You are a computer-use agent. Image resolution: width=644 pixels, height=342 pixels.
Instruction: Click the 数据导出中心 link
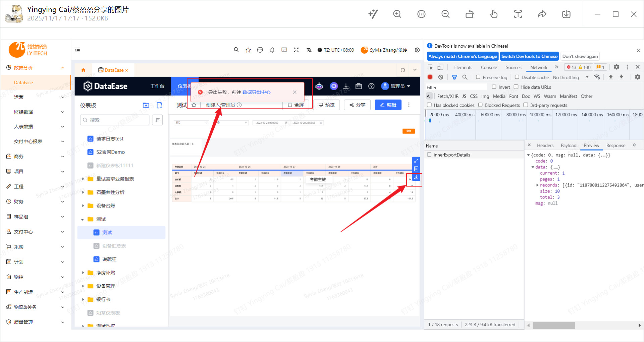(x=256, y=92)
